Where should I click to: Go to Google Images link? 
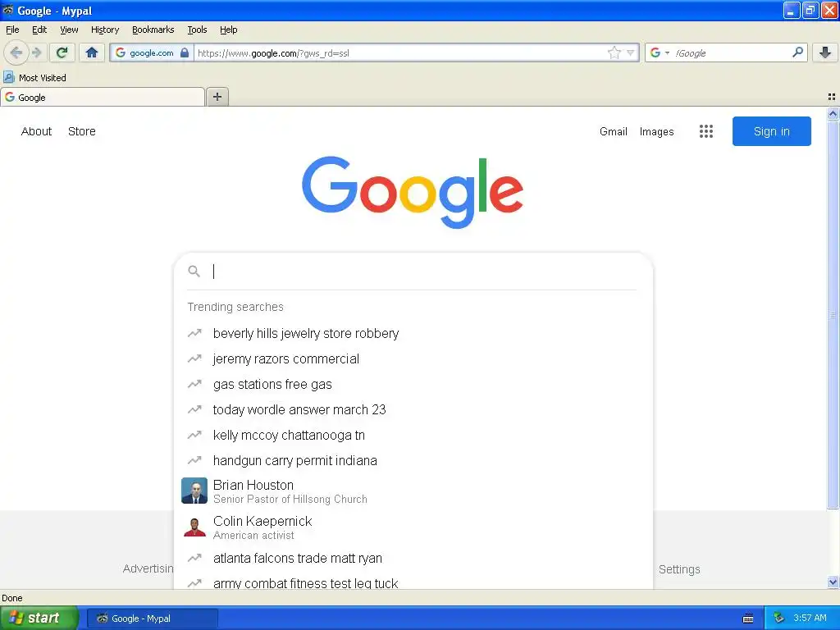(656, 131)
